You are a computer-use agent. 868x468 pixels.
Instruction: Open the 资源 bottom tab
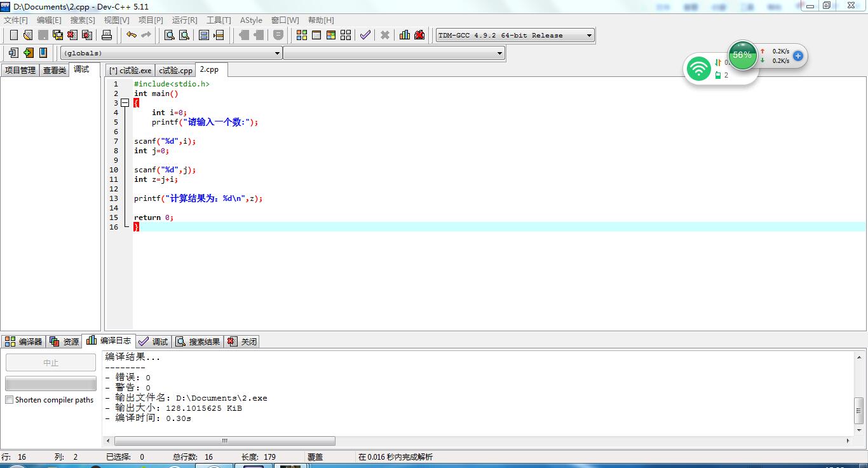tap(64, 341)
